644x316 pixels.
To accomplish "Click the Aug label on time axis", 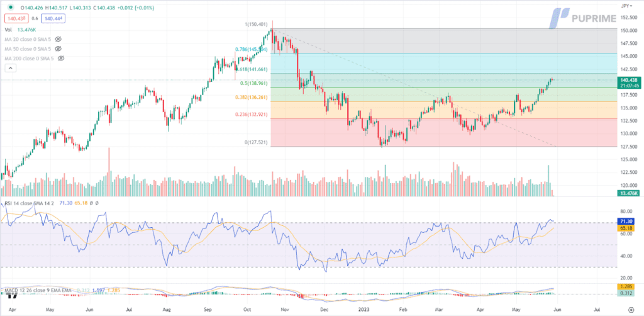I will pyautogui.click(x=167, y=308).
